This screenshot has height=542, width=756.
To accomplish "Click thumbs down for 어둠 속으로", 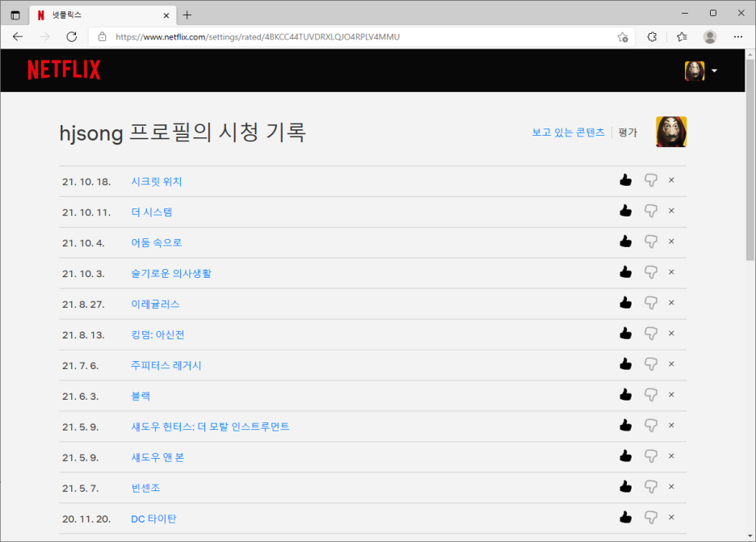I will 650,242.
